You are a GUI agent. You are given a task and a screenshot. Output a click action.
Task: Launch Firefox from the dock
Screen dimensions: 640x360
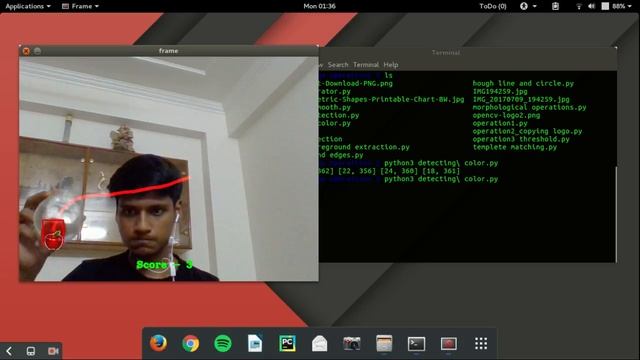pyautogui.click(x=158, y=343)
